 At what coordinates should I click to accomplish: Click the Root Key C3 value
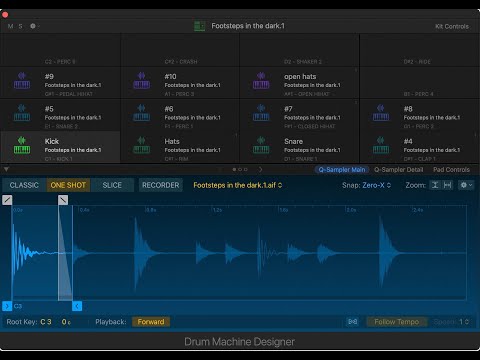pyautogui.click(x=46, y=322)
